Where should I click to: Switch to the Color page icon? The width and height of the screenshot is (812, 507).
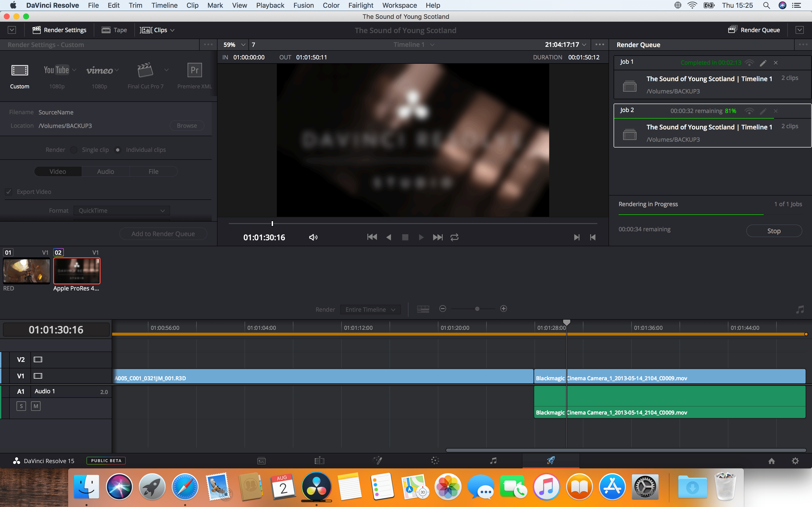click(435, 461)
